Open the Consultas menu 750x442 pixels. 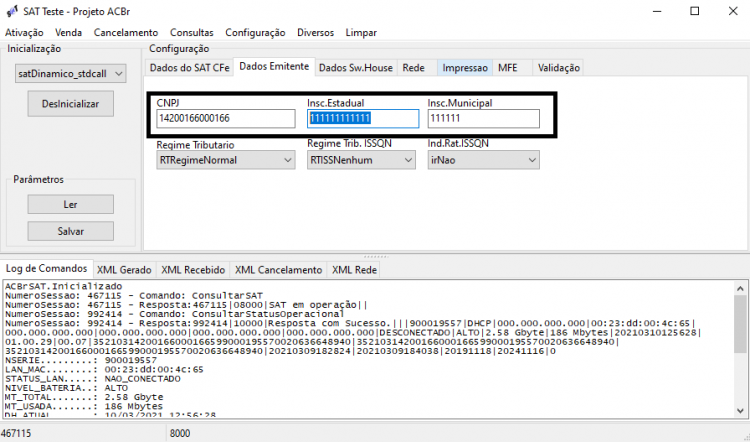[x=192, y=33]
